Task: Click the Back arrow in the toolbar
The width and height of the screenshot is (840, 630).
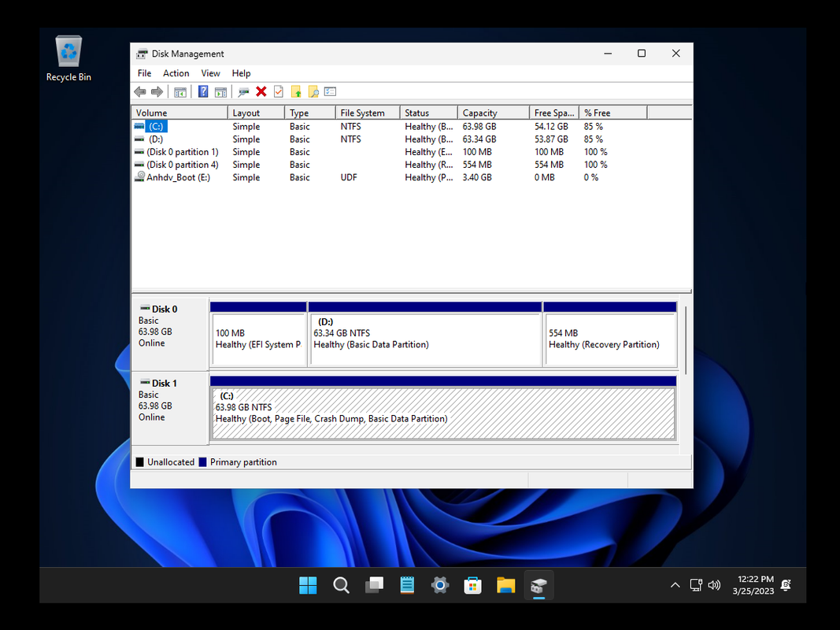Action: pos(140,92)
